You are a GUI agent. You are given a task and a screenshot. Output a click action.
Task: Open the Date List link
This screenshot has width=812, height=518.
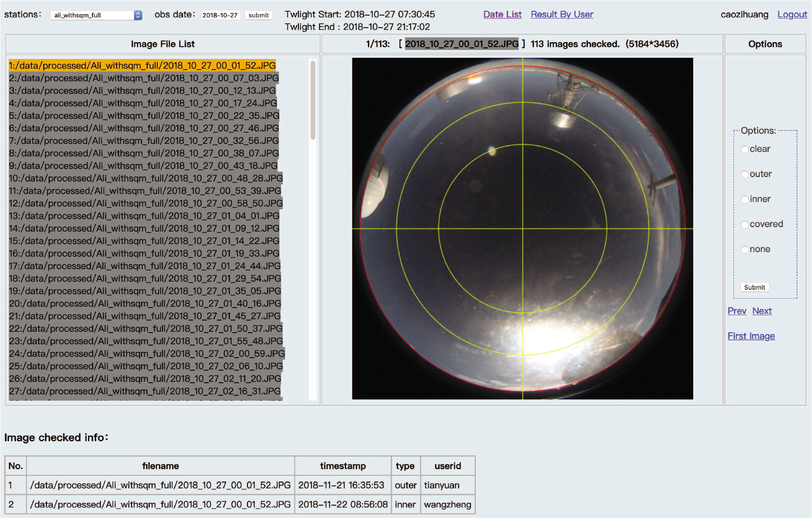[502, 15]
